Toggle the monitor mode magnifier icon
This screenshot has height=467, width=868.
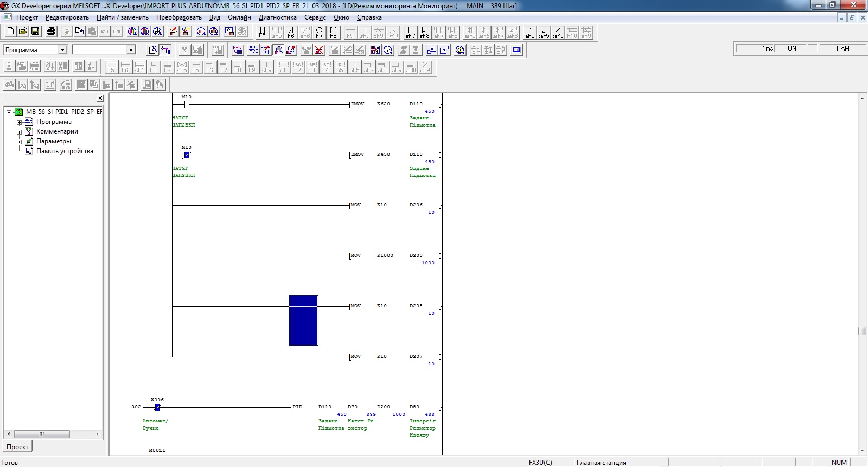[x=278, y=50]
